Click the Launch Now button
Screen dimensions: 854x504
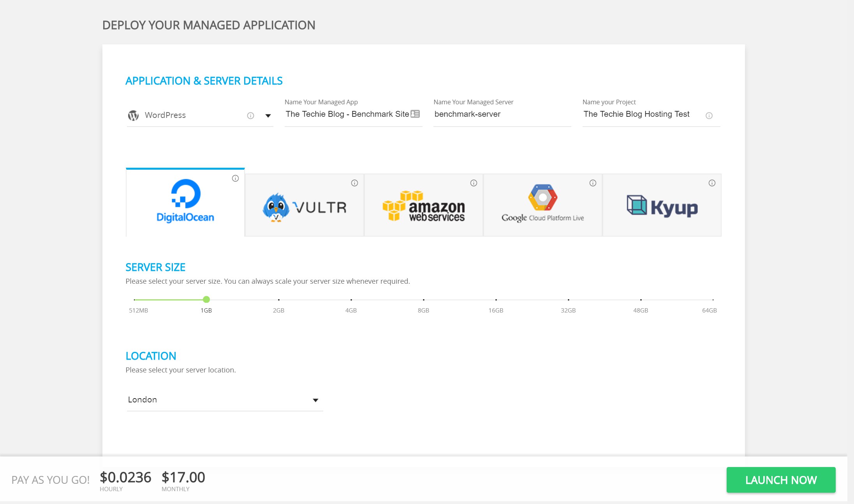781,480
